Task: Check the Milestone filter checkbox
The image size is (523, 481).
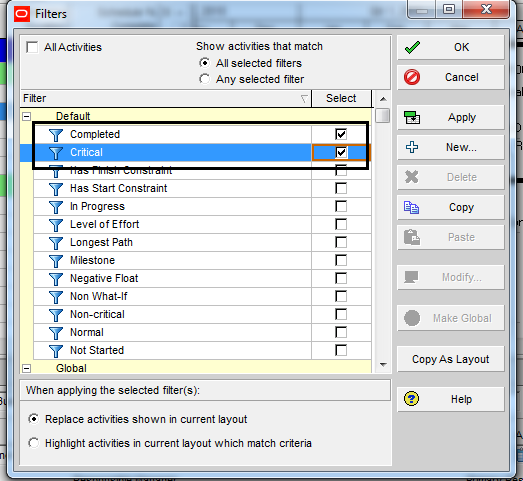Action: pyautogui.click(x=341, y=260)
